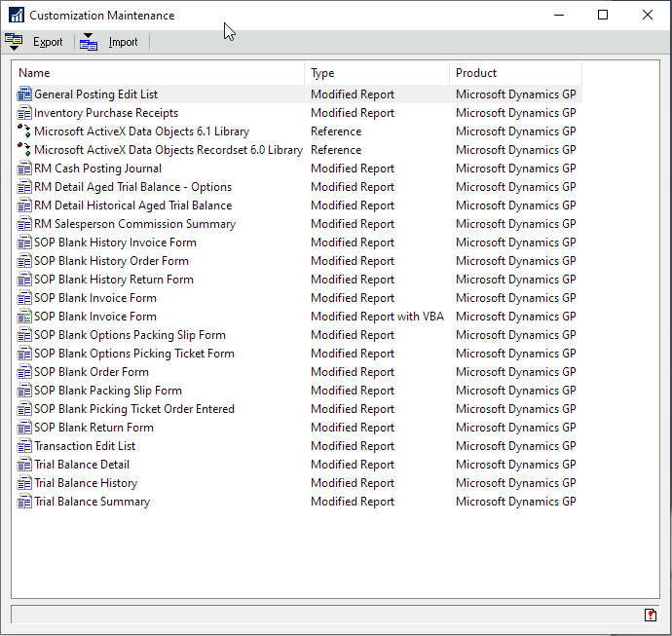Click the SOP Blank Options Packing Slip Form icon
The height and width of the screenshot is (636, 672).
click(24, 335)
